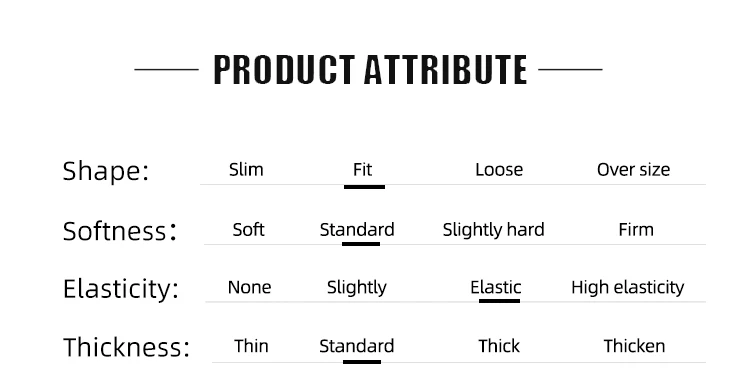
Task: Click the PRODUCT ATTRIBUTE heading
Action: pyautogui.click(x=370, y=70)
